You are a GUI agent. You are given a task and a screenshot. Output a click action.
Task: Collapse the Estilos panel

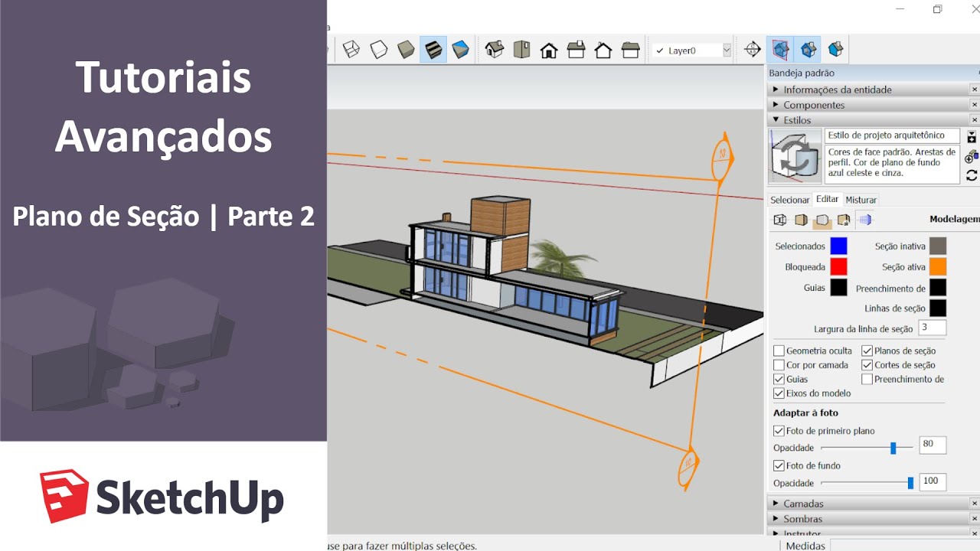coord(776,120)
